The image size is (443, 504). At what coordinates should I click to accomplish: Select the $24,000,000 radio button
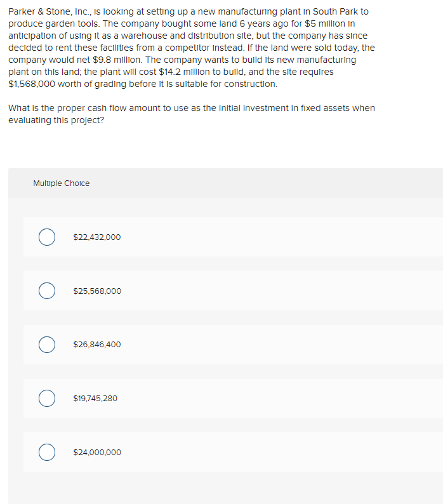tap(46, 453)
